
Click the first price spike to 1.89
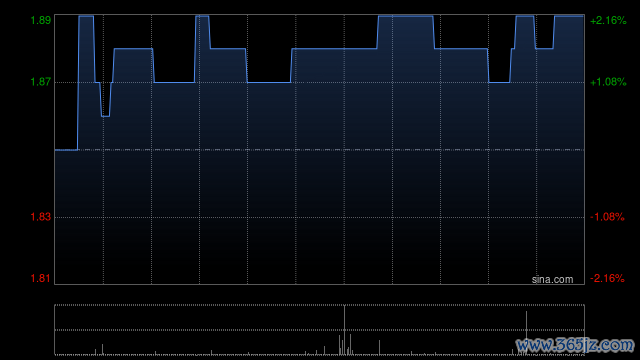(86, 16)
